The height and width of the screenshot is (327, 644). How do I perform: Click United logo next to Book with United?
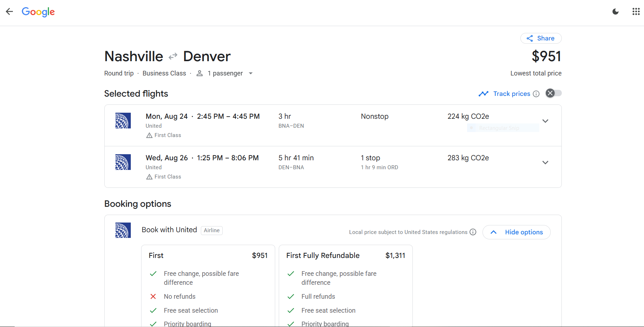123,230
